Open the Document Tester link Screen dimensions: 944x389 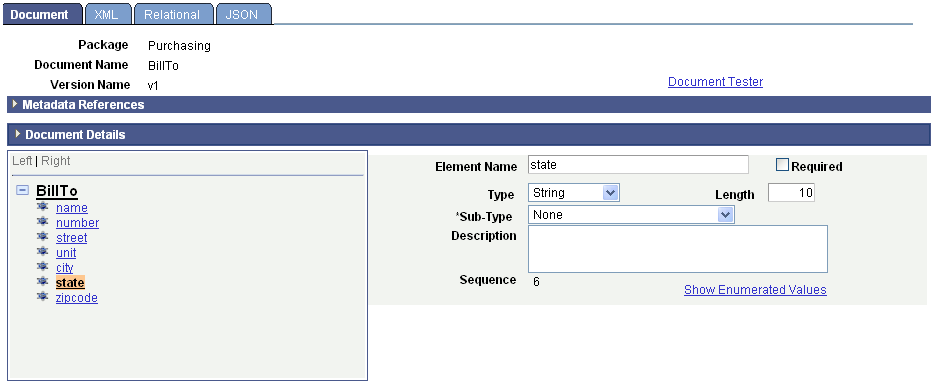tap(715, 82)
